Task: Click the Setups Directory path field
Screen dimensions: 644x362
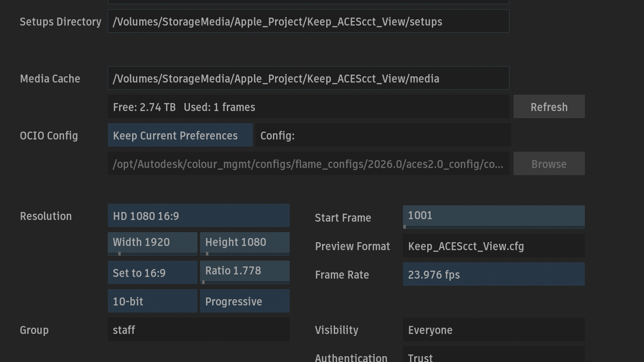Action: pyautogui.click(x=308, y=21)
